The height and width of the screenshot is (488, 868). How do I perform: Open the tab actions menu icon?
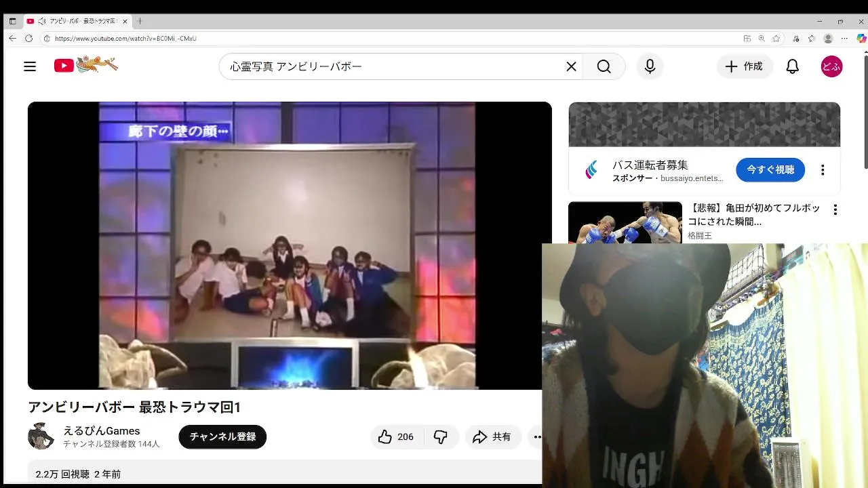12,21
